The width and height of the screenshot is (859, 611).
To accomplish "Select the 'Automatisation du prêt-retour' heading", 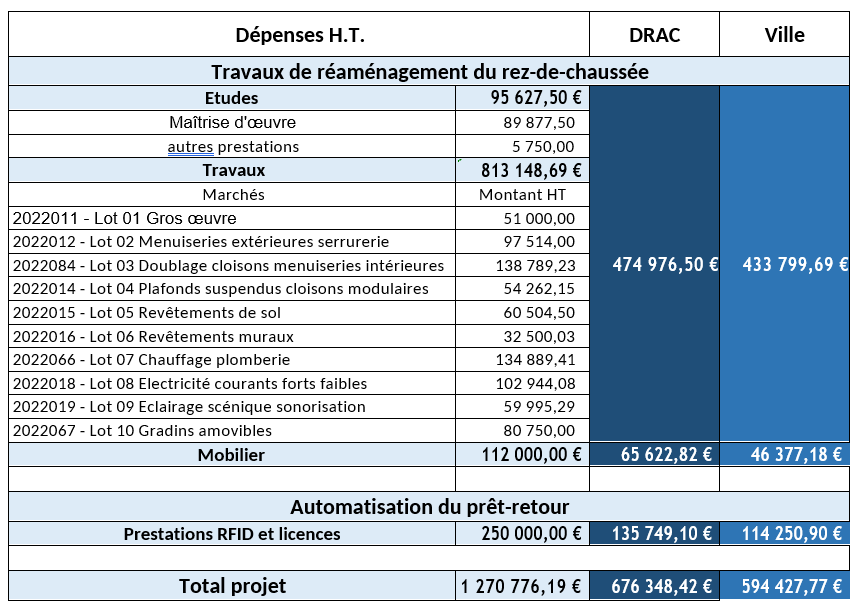I will pos(430,507).
